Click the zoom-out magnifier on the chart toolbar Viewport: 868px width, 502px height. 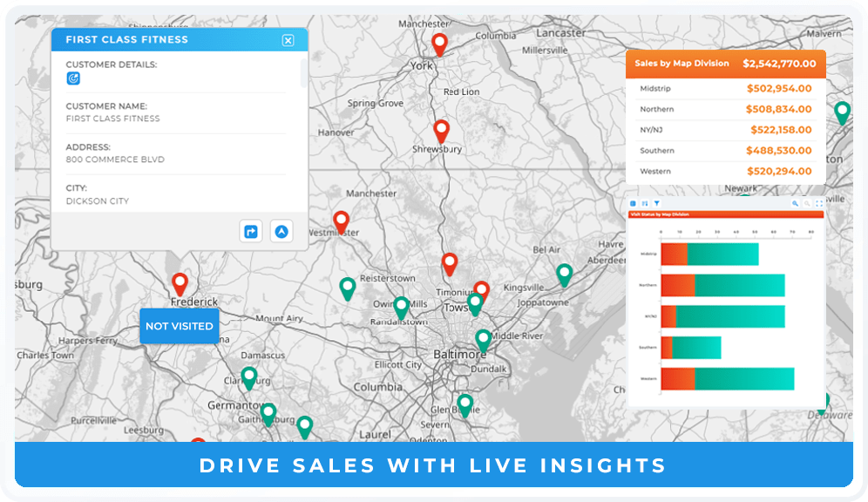coord(807,203)
